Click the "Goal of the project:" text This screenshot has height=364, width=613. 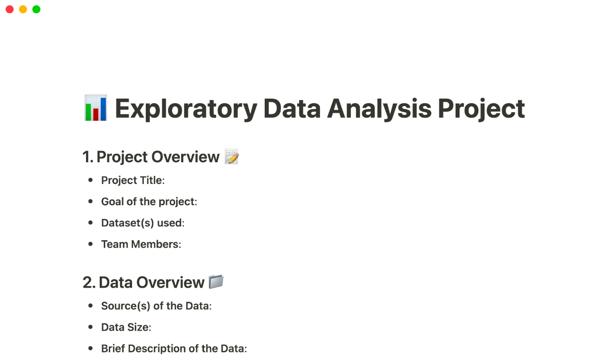(149, 202)
